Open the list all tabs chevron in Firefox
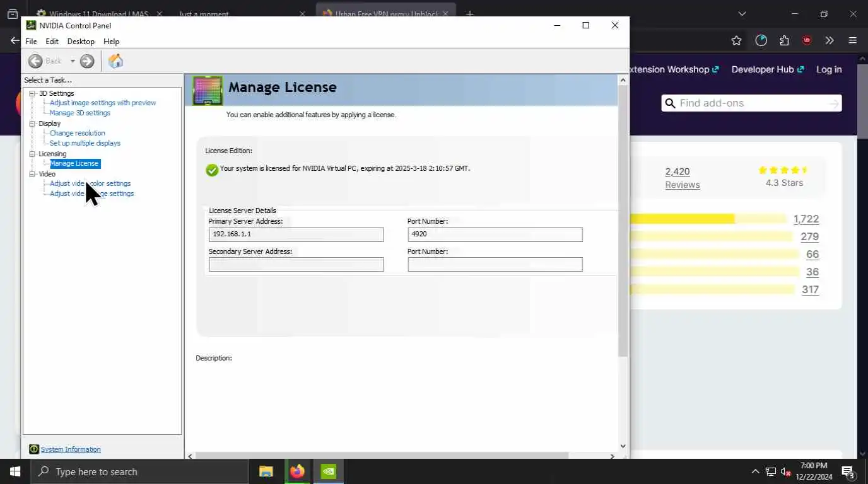 click(x=742, y=14)
